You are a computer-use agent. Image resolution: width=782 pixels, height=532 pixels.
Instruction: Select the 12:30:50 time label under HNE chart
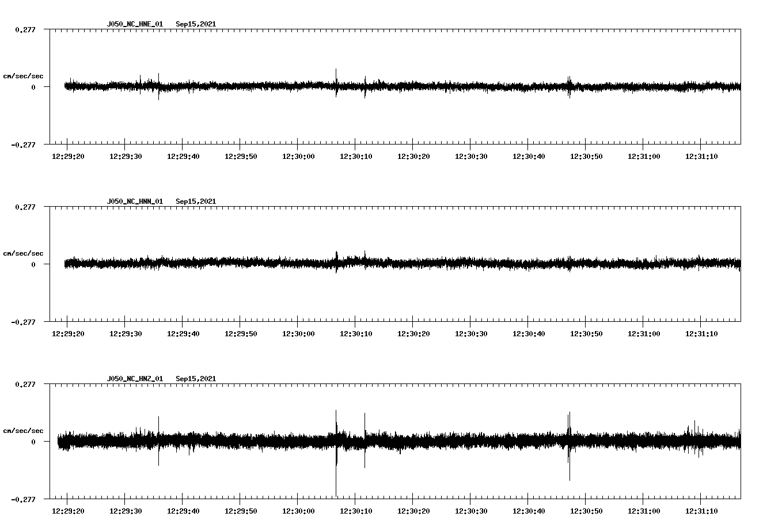586,157
